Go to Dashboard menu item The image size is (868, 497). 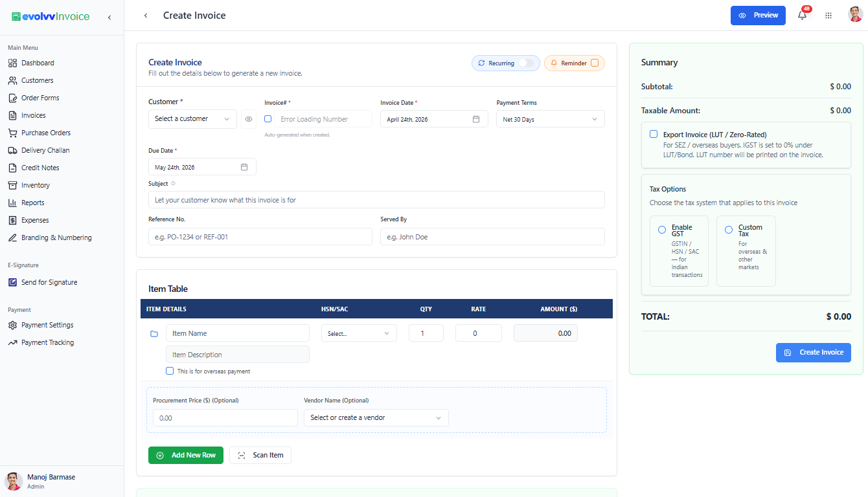point(38,63)
